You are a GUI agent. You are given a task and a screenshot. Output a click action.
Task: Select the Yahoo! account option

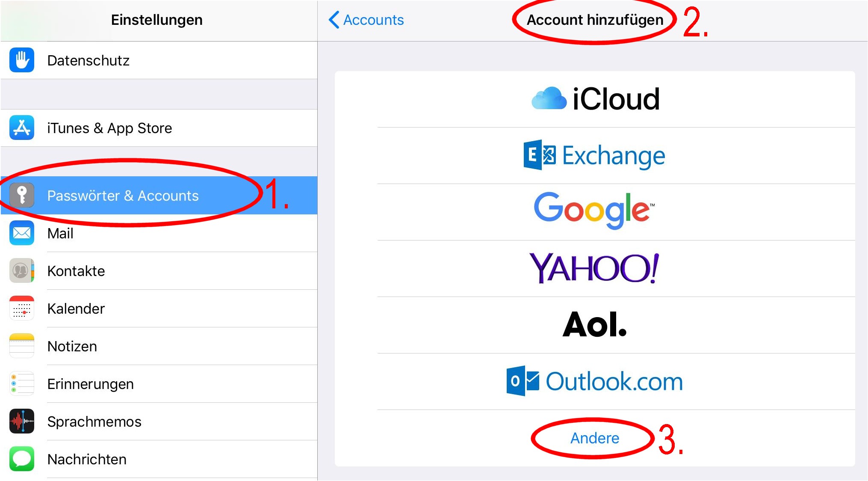[595, 268]
